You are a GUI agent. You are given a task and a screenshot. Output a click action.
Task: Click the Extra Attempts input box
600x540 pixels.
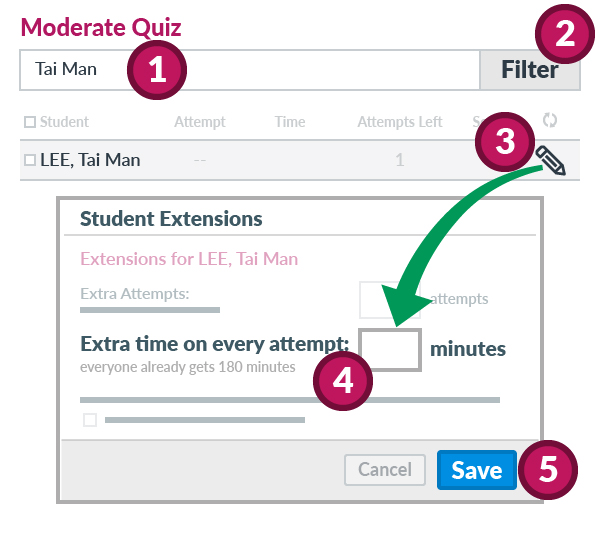tap(383, 298)
